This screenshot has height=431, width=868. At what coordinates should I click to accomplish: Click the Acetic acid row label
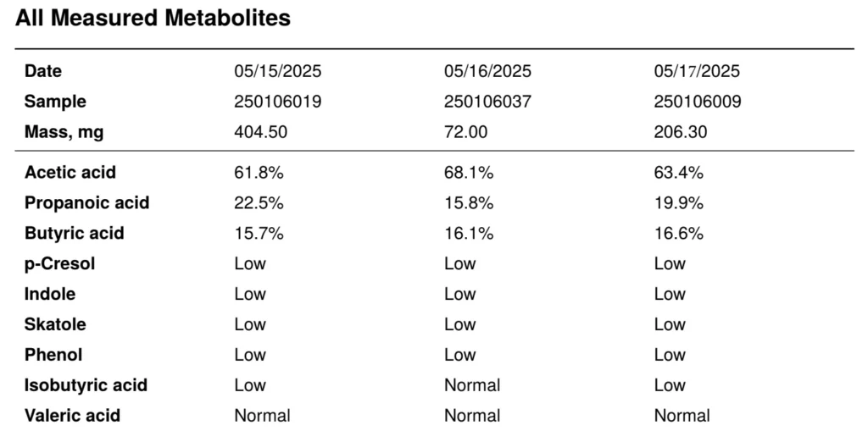tap(70, 173)
